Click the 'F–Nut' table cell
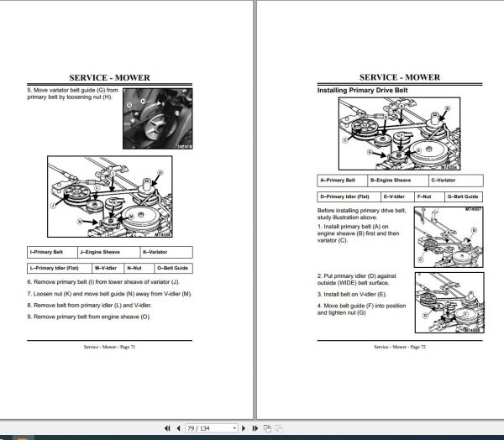Viewport: 504px width, 440px height. (429, 196)
